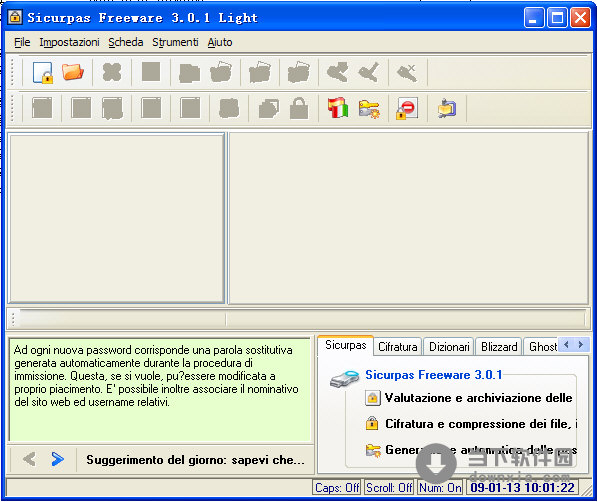Open the keys with gear generator icon
The height and width of the screenshot is (502, 597).
(369, 109)
